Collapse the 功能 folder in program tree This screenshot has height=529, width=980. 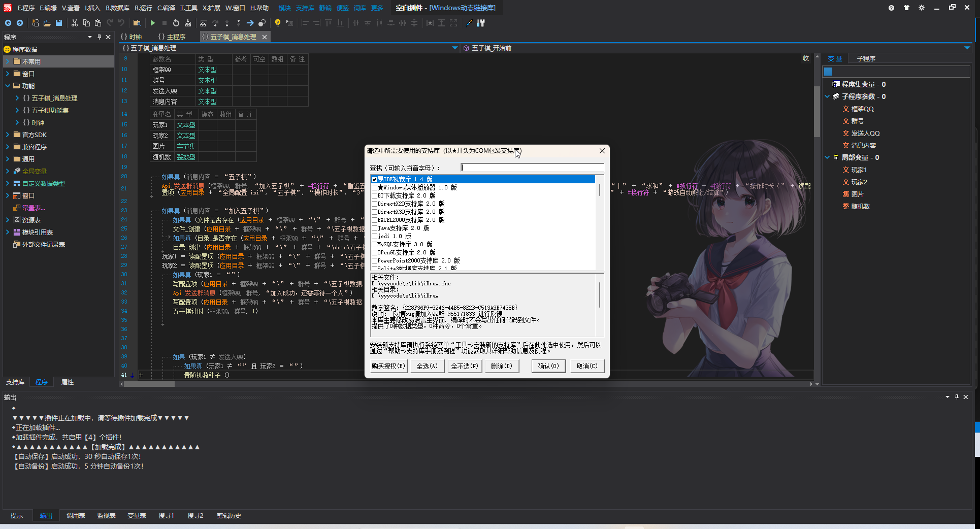(x=8, y=86)
